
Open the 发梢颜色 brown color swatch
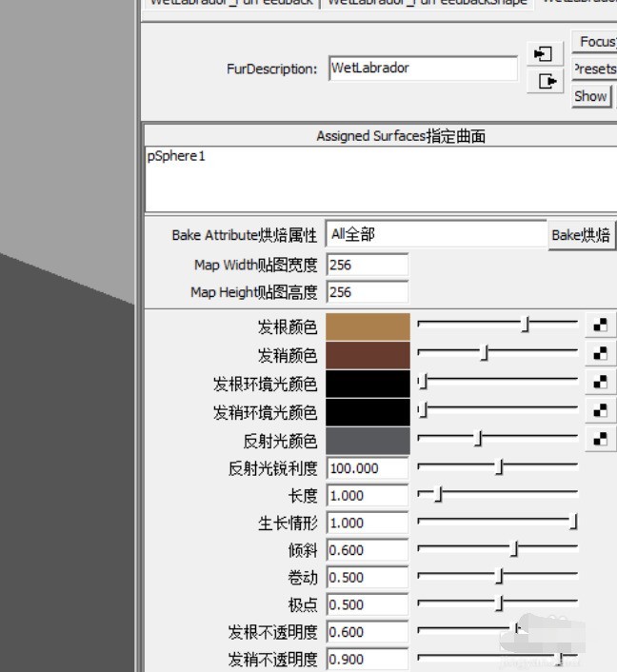(368, 355)
